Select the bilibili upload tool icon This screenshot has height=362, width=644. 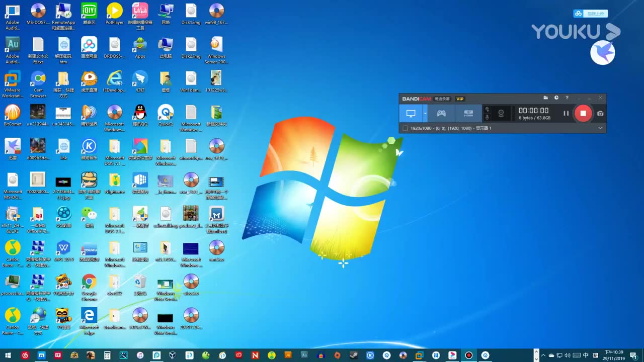point(140,16)
